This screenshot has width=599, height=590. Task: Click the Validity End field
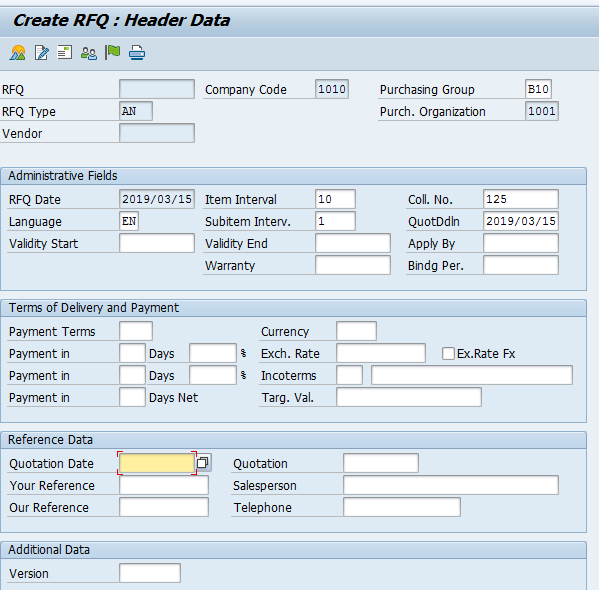tap(353, 243)
